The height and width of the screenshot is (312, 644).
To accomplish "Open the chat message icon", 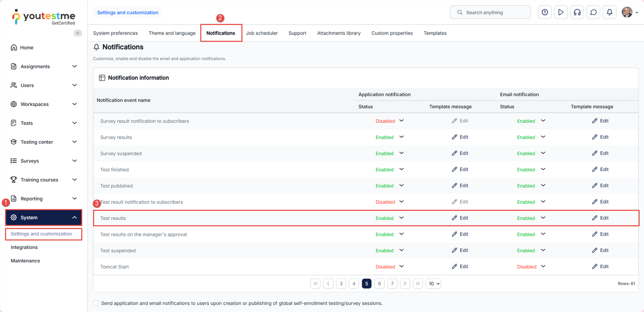I will coord(593,12).
